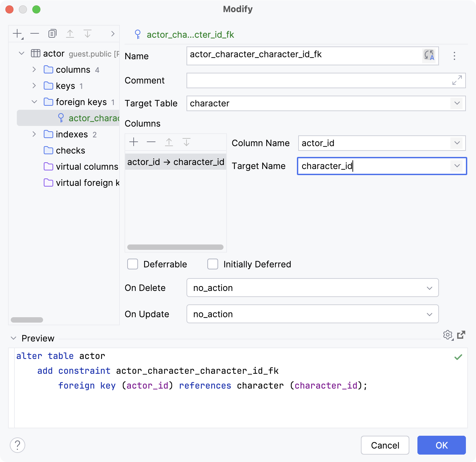Click OK to apply the changes
Image resolution: width=476 pixels, height=462 pixels.
(441, 445)
